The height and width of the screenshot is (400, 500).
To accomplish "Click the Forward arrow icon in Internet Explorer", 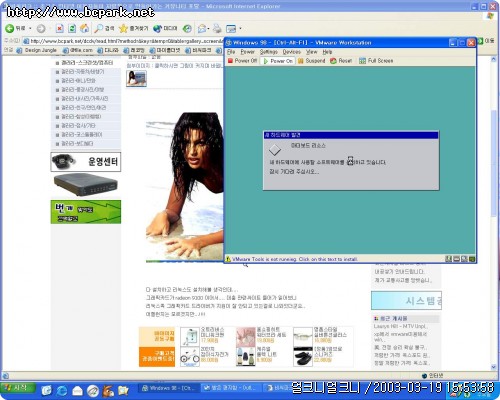I will [41, 29].
